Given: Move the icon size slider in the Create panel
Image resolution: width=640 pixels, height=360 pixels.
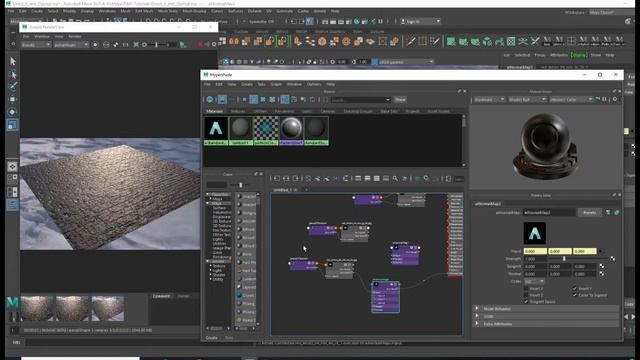Looking at the screenshot, I should click(241, 185).
